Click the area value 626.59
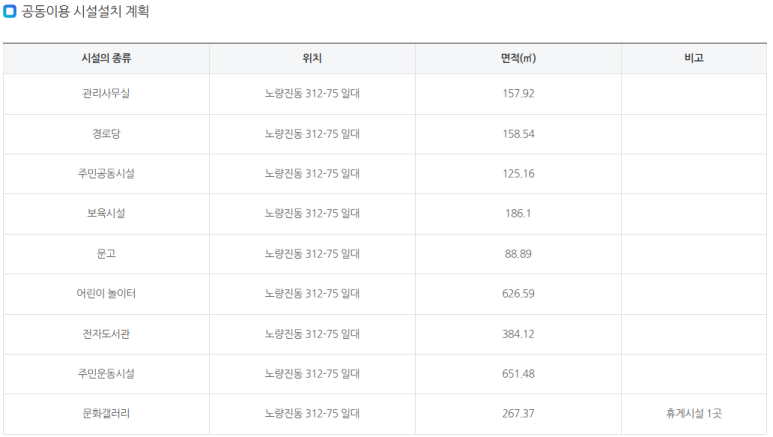This screenshot has width=773, height=437. pos(518,293)
